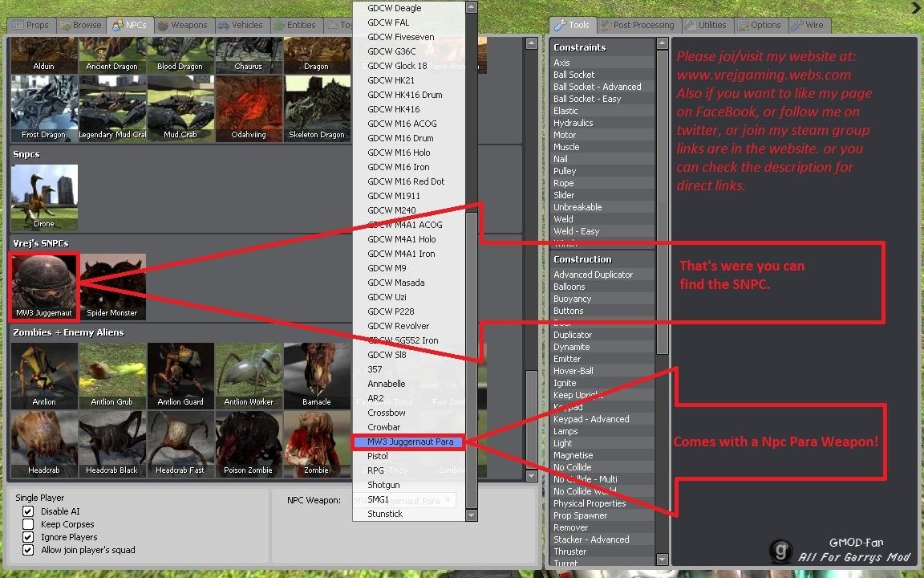Choose the Headcrab Black icon
The image size is (924, 578).
click(x=112, y=444)
